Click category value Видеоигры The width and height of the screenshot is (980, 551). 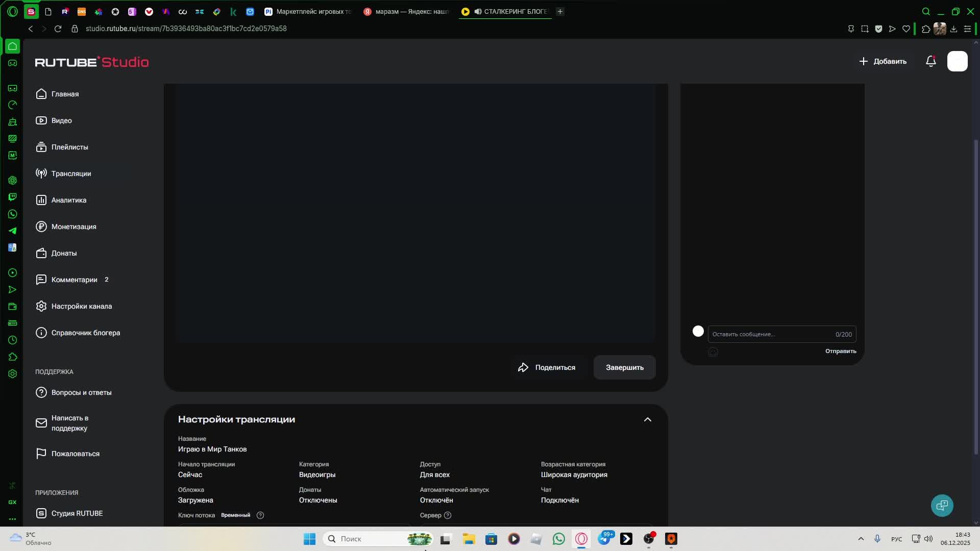pyautogui.click(x=317, y=474)
